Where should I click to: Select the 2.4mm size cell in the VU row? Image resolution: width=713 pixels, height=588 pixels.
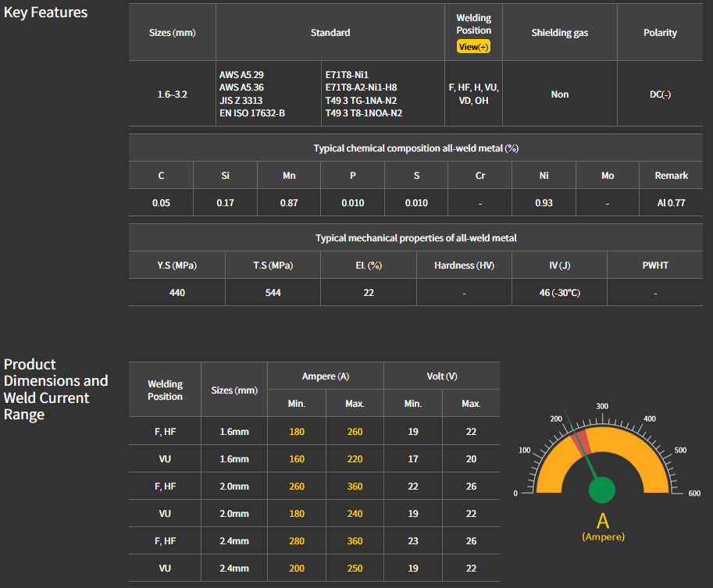tap(234, 568)
